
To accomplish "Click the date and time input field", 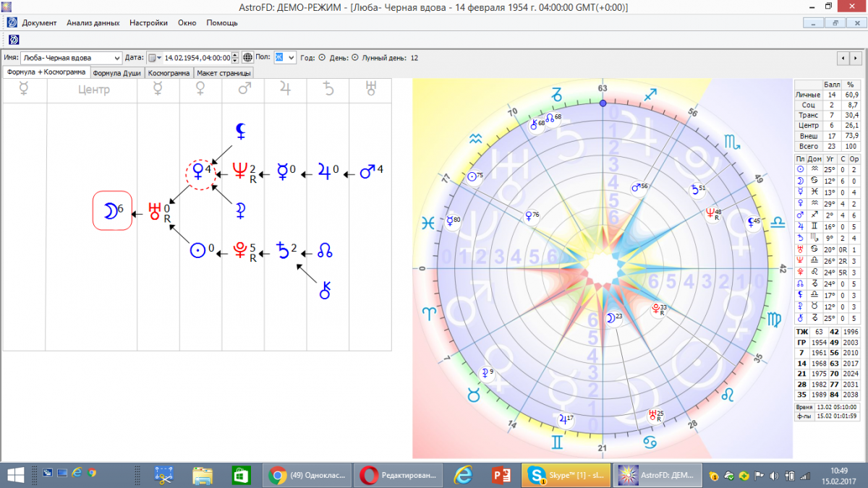I will point(197,58).
